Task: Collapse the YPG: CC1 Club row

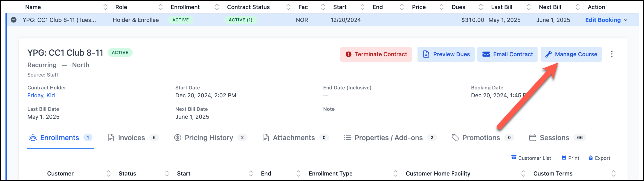Action: [x=14, y=20]
